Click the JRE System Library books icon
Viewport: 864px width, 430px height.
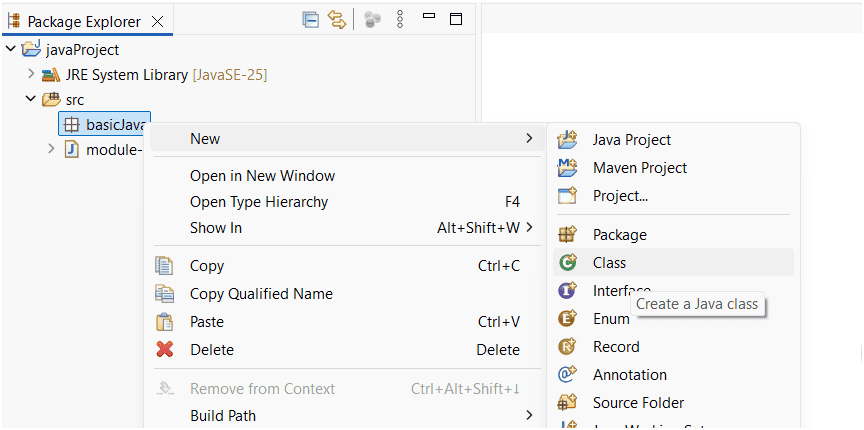51,74
